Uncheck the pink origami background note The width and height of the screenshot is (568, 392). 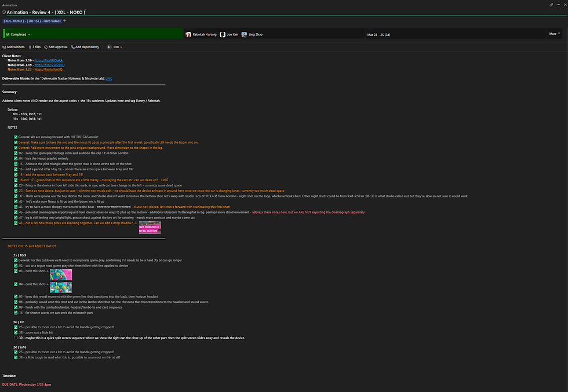point(16,148)
